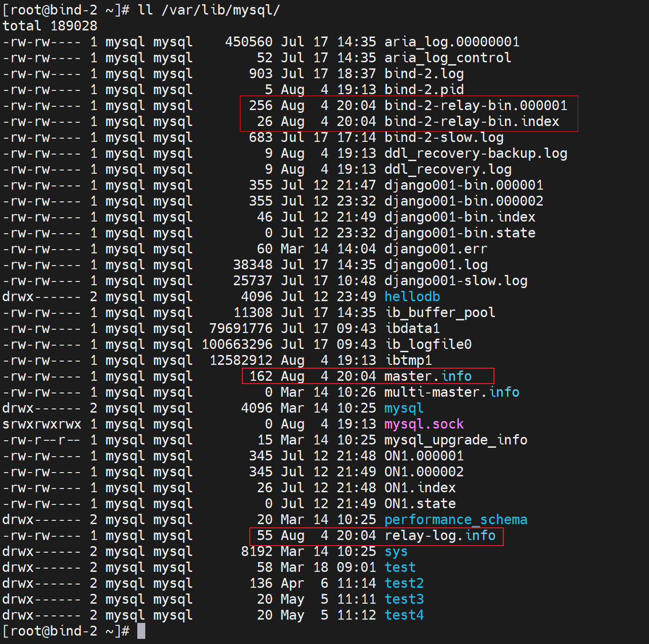Viewport: 649px width, 644px height.
Task: Click the mysql.sock socket file name
Action: [x=424, y=424]
